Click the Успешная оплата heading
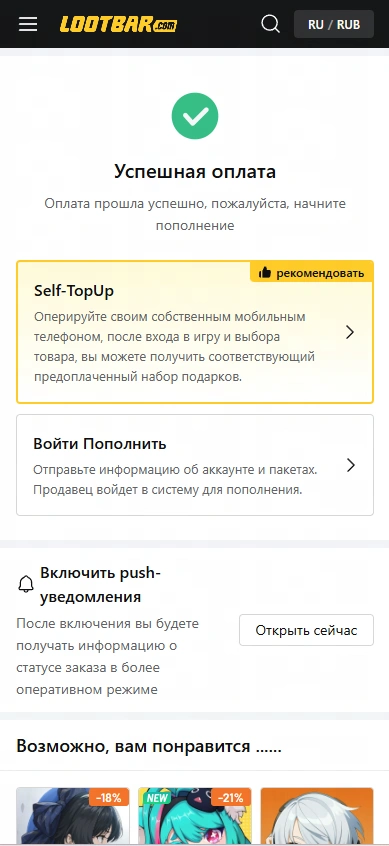This screenshot has width=389, height=846. 195,172
